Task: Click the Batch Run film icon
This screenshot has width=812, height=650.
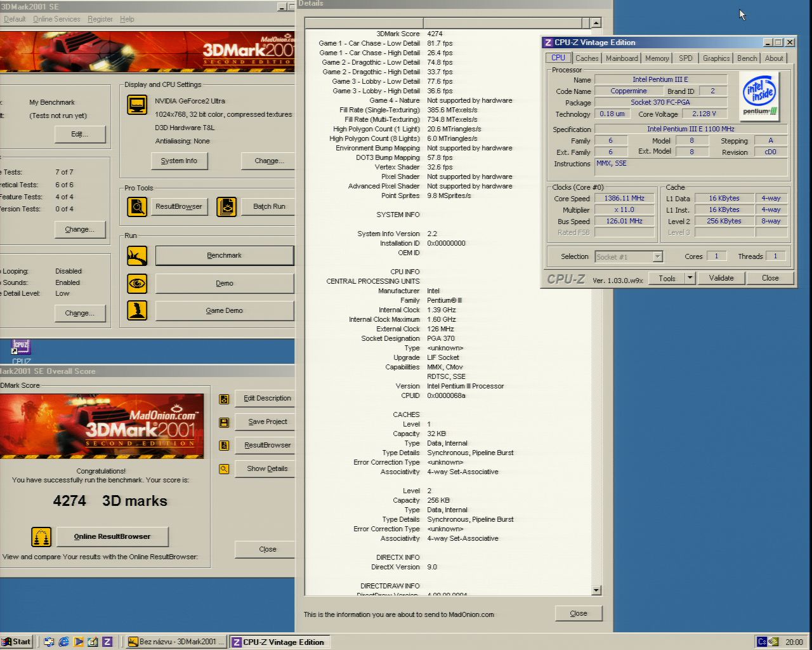Action: pyautogui.click(x=226, y=207)
